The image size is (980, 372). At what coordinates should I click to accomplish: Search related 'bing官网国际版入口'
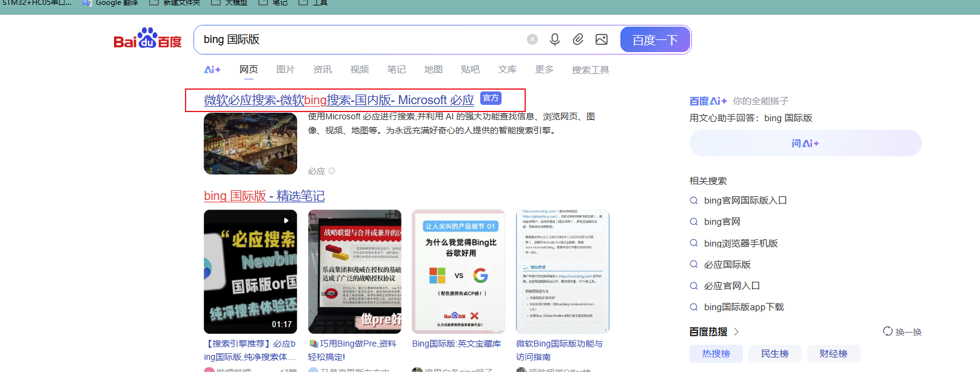[x=745, y=201]
